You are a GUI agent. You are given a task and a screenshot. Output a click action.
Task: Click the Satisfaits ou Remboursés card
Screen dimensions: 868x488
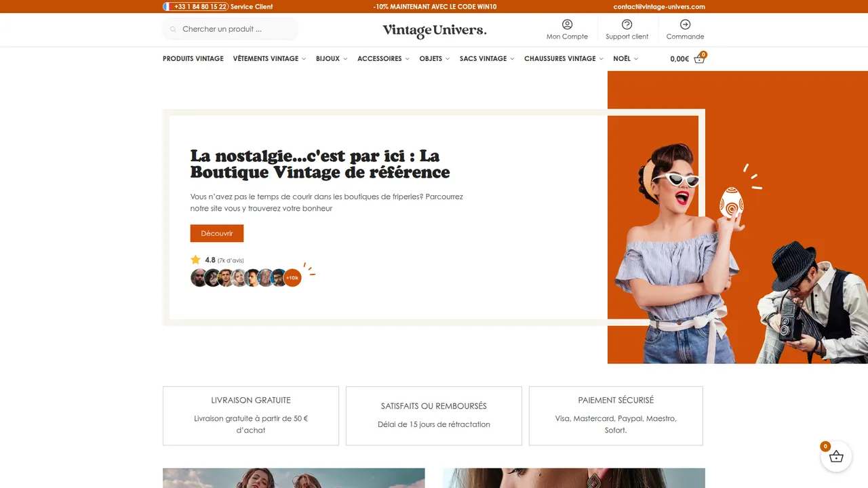point(434,415)
